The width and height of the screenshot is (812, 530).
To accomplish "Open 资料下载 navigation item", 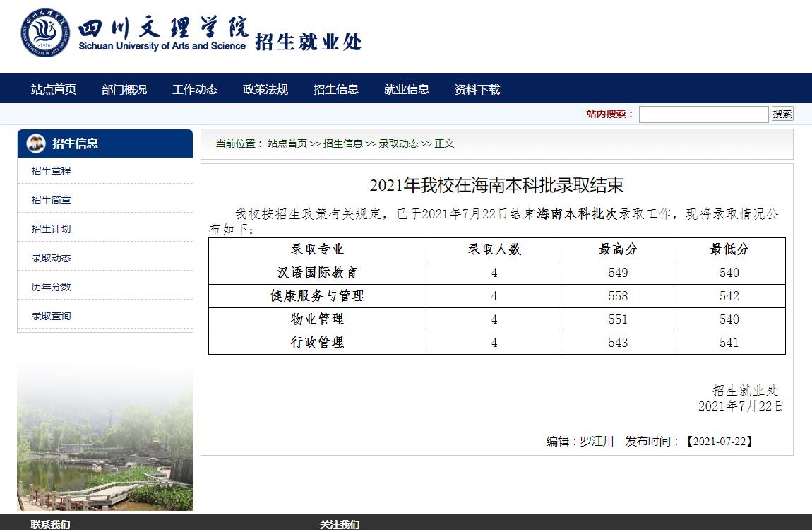I will tap(477, 89).
